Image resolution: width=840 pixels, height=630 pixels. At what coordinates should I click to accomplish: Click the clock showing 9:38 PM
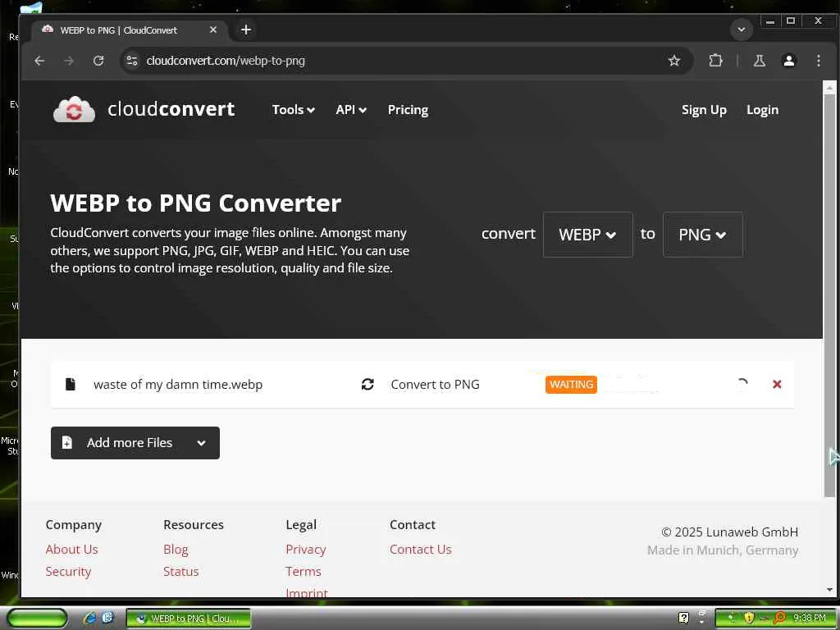pyautogui.click(x=810, y=619)
